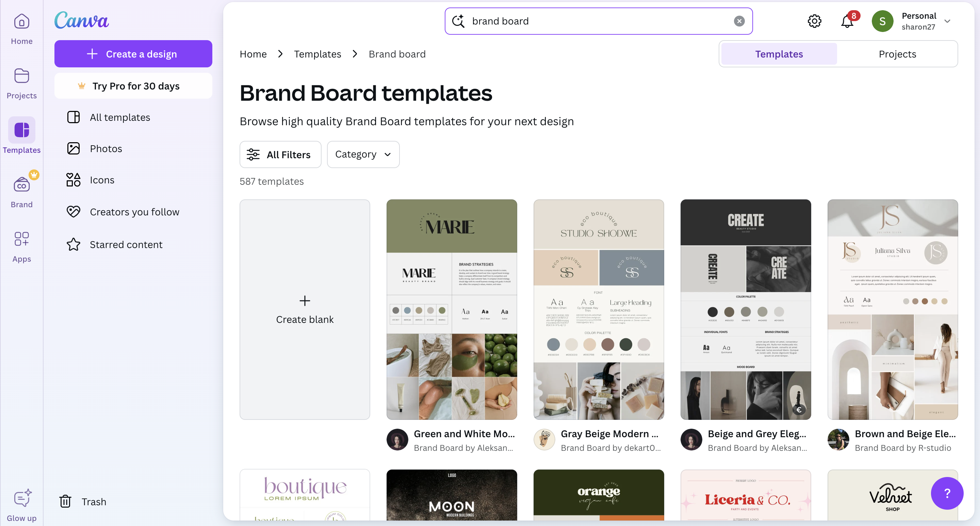
Task: Expand the user account menu
Action: tap(948, 21)
